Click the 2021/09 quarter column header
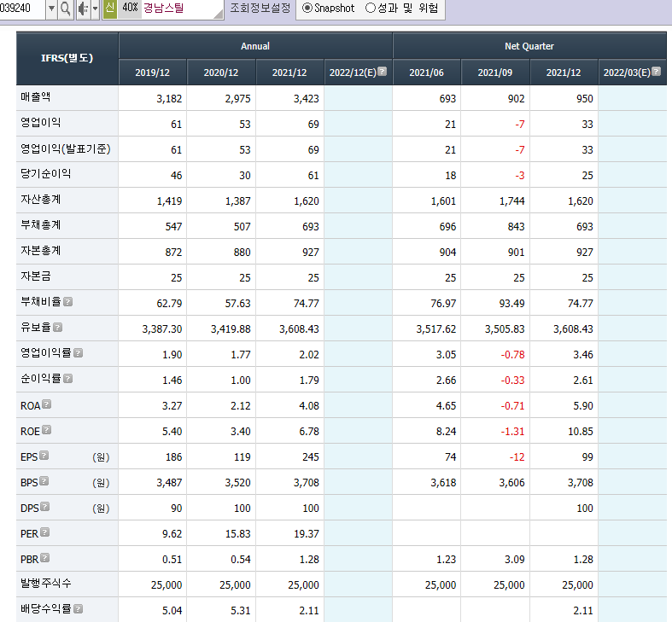The width and height of the screenshot is (672, 622). [x=495, y=73]
